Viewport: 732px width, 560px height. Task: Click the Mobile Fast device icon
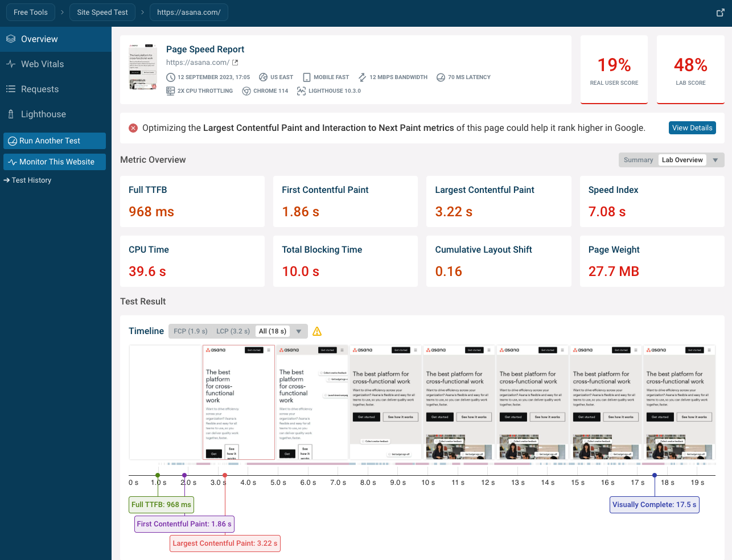pyautogui.click(x=307, y=77)
